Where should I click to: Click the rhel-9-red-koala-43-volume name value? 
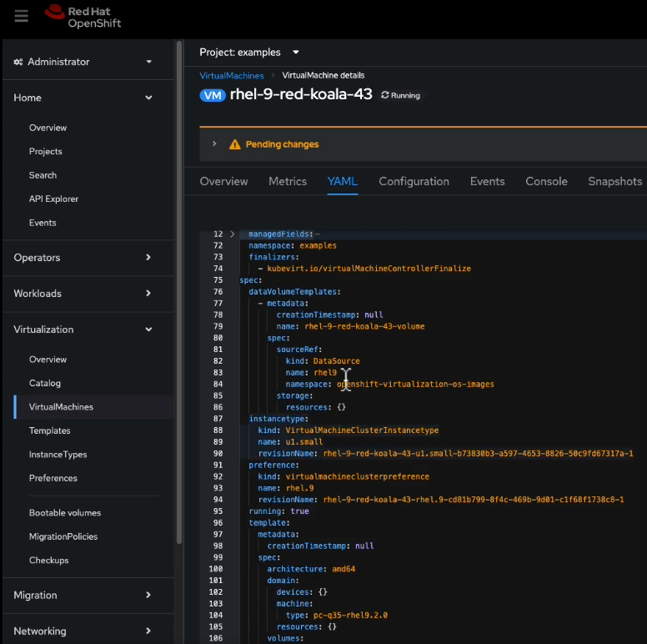(364, 326)
